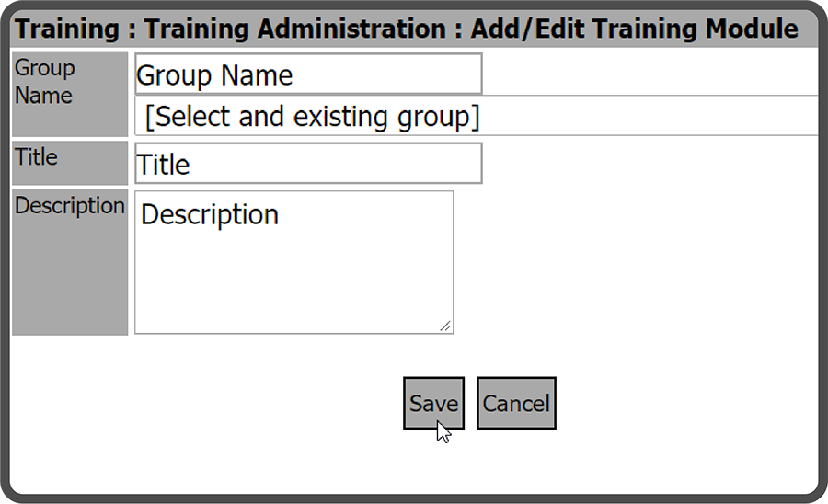The image size is (828, 504).
Task: Click the Group Name text field
Action: point(307,74)
